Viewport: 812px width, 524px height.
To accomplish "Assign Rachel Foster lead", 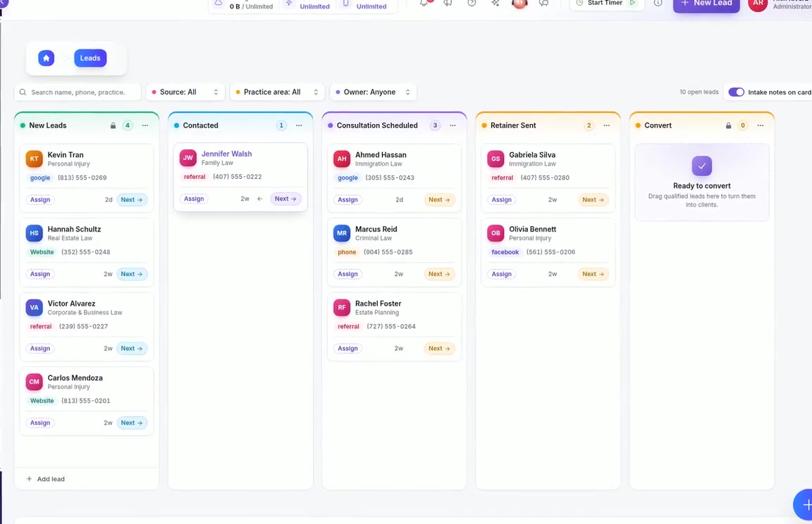I will click(x=347, y=349).
